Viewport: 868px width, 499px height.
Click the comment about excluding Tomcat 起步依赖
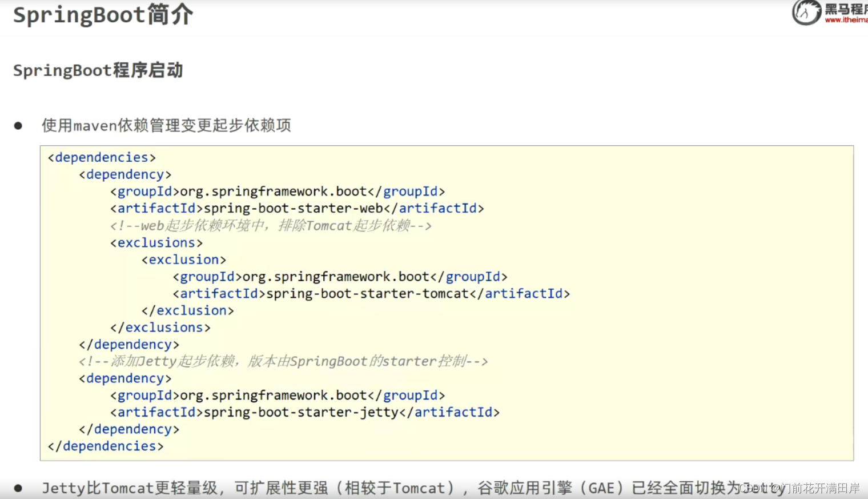pos(271,225)
